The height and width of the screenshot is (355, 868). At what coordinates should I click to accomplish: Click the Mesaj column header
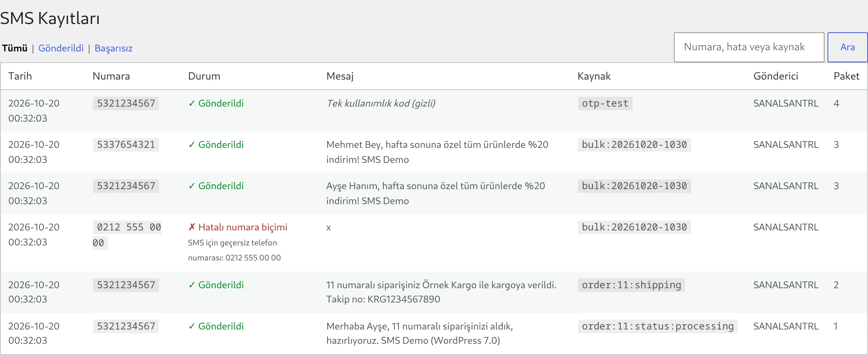click(x=340, y=76)
